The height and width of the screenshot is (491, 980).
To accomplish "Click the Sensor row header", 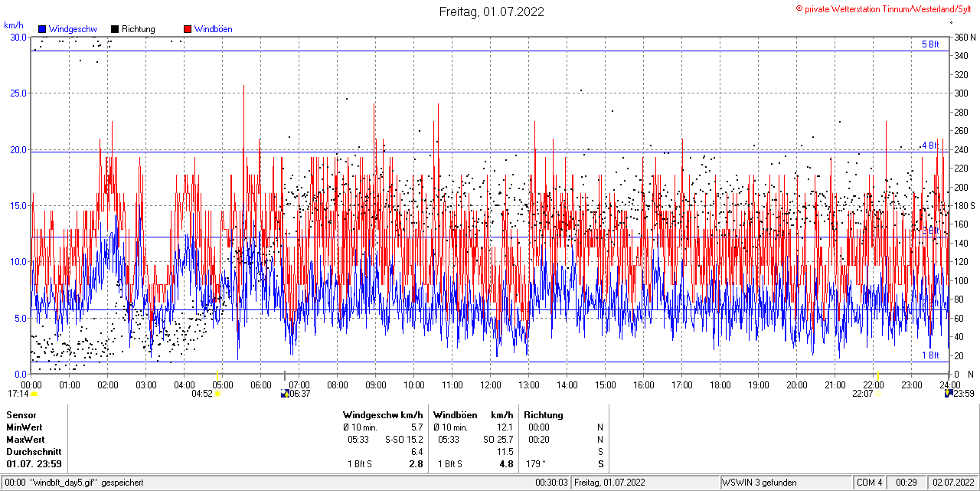I will coord(21,415).
